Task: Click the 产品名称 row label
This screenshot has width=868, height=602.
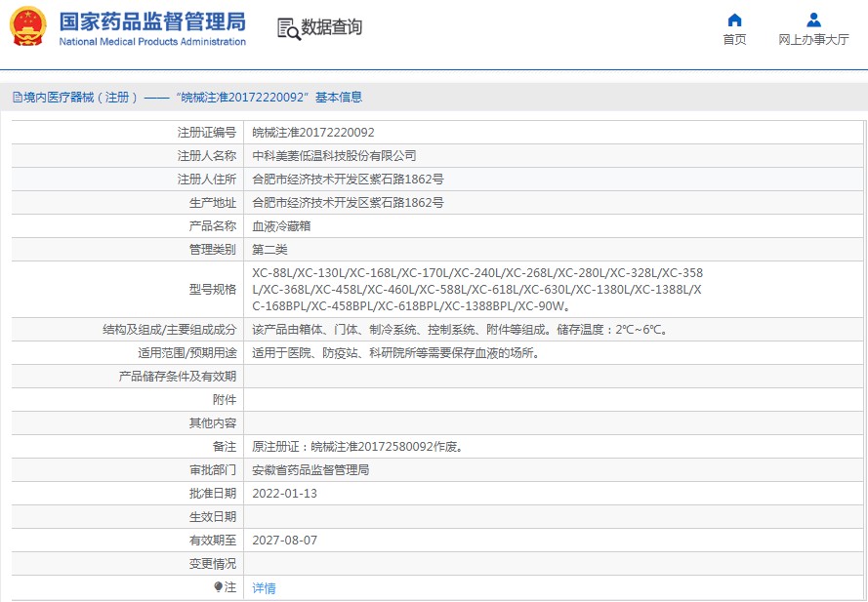Action: pos(213,225)
